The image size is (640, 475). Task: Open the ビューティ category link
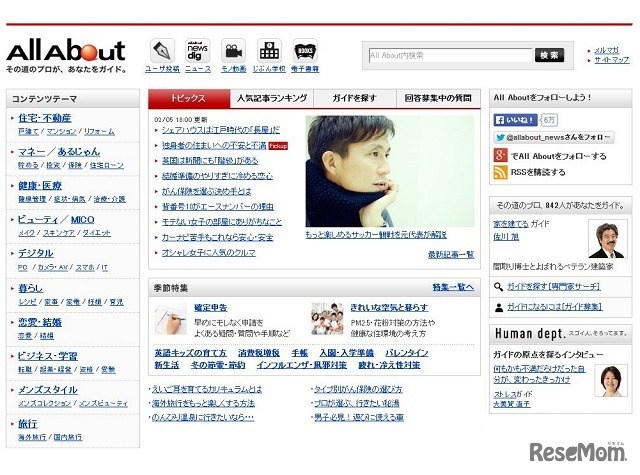(38, 220)
